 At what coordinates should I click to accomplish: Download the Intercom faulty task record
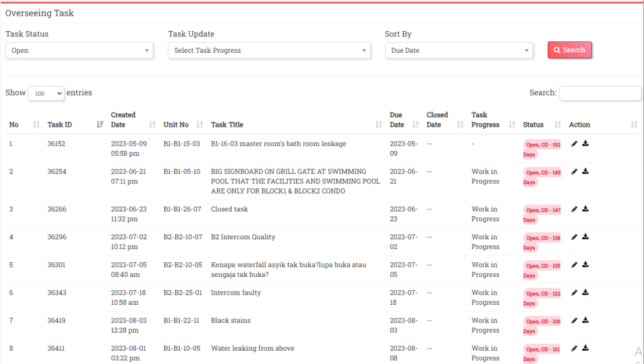(x=585, y=293)
